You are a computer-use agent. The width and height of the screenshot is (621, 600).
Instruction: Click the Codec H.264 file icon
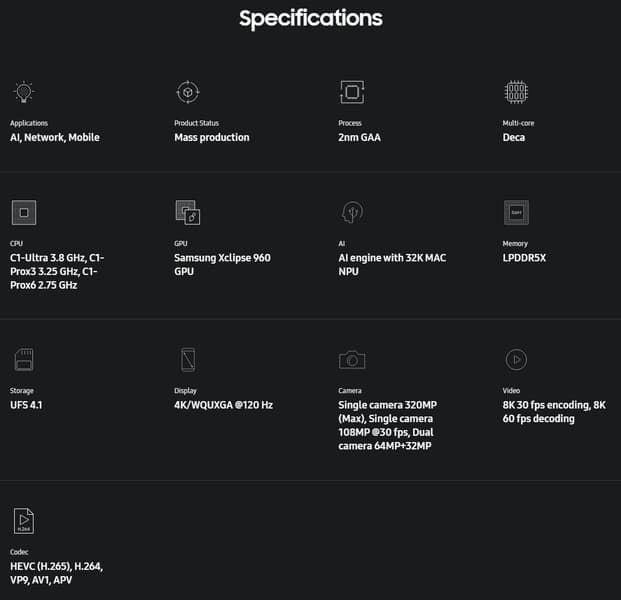tap(24, 521)
